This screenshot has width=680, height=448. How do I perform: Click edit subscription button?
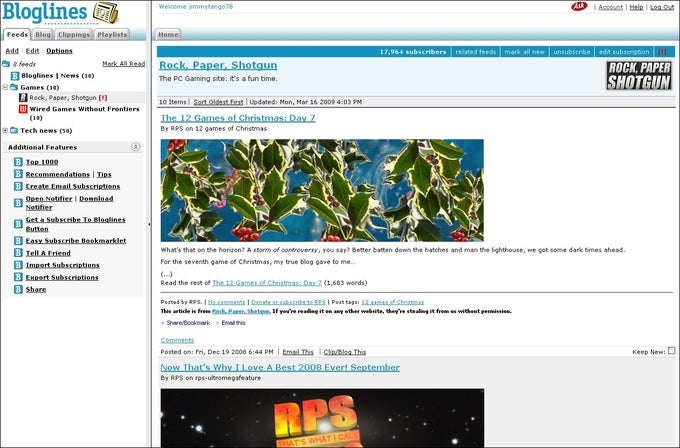point(624,52)
